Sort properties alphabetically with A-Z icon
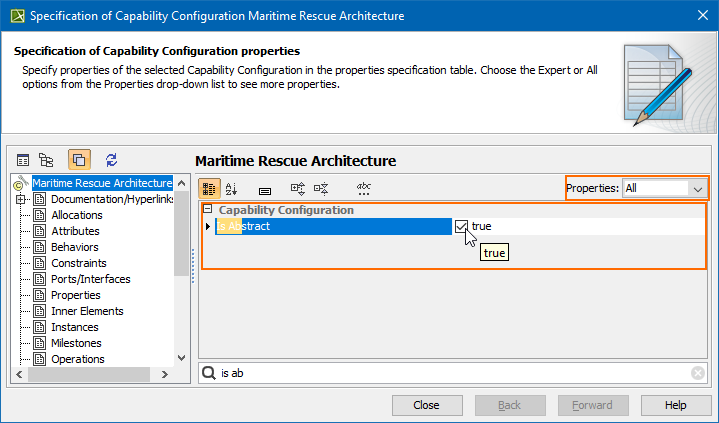The height and width of the screenshot is (423, 719). click(232, 188)
